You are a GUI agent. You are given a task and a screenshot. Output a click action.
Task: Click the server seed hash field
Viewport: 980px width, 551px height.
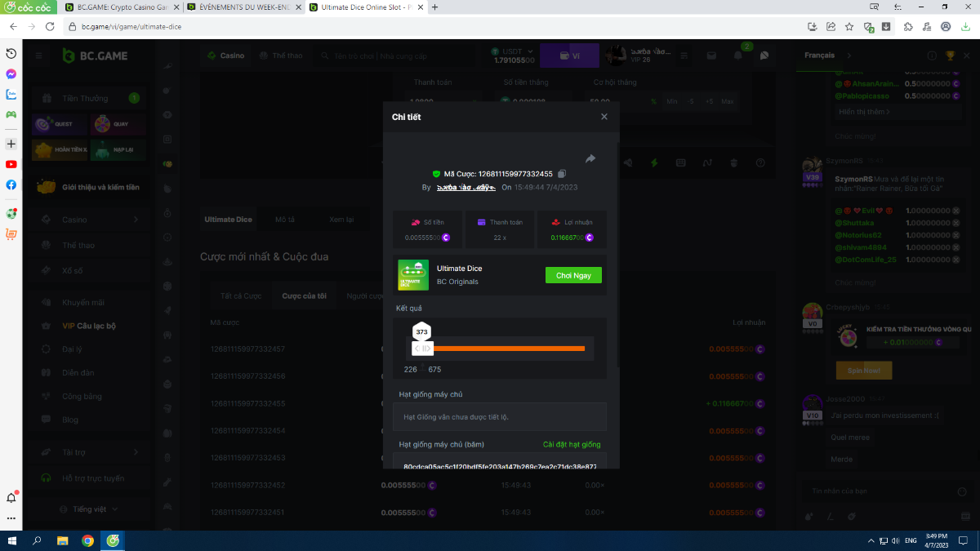(x=499, y=466)
